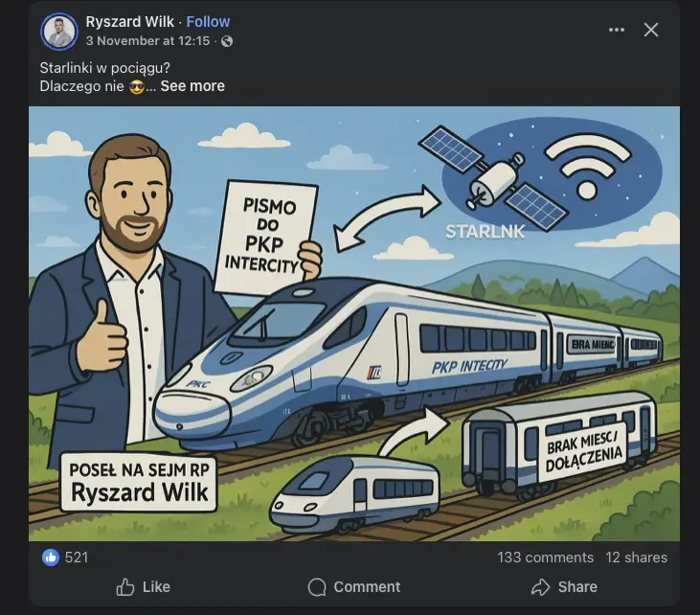Expand post text with See more
The width and height of the screenshot is (700, 615).
(192, 86)
